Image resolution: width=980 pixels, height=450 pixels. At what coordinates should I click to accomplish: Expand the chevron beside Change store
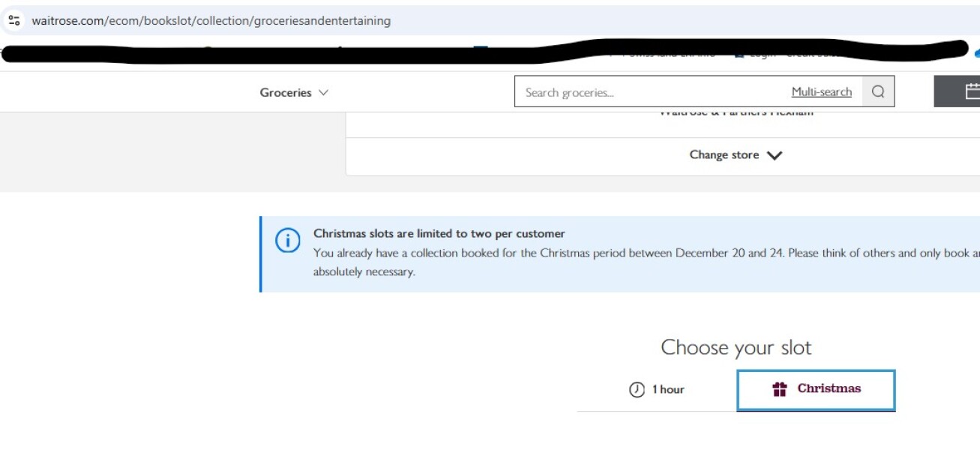point(775,156)
